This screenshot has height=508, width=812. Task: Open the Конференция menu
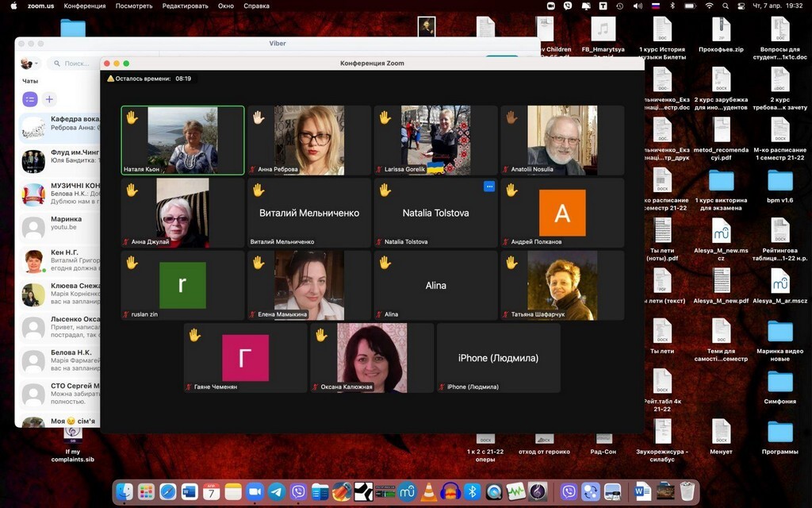(84, 6)
